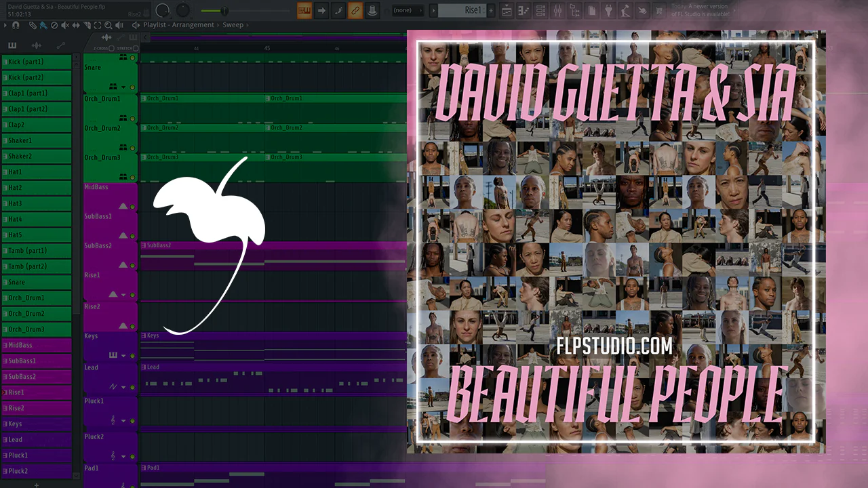
Task: Mute the Snare track with its green light
Action: tap(132, 87)
